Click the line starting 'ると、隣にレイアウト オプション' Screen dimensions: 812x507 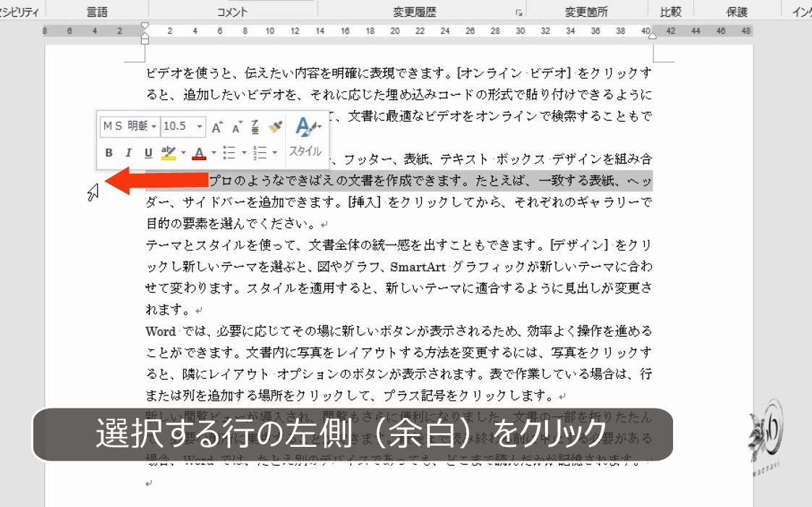[x=399, y=374]
